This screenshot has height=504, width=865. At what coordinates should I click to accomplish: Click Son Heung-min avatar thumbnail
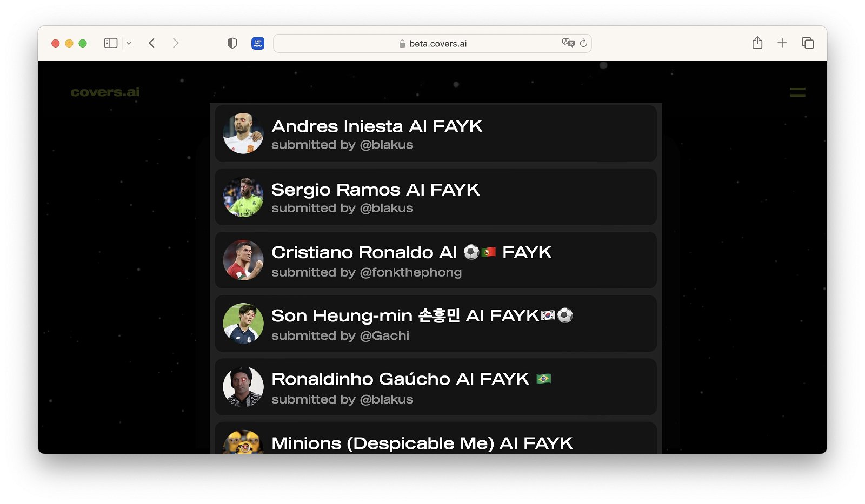click(x=243, y=323)
